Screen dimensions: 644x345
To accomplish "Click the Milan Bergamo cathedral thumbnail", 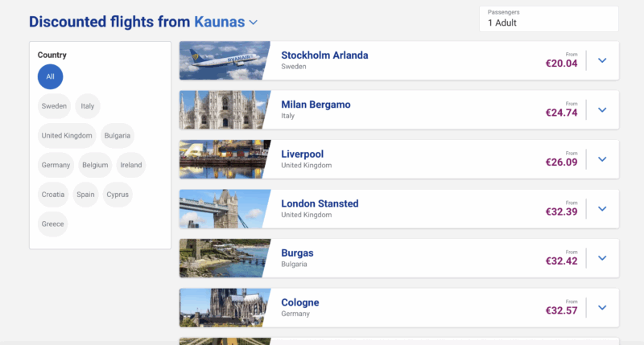I will 224,110.
